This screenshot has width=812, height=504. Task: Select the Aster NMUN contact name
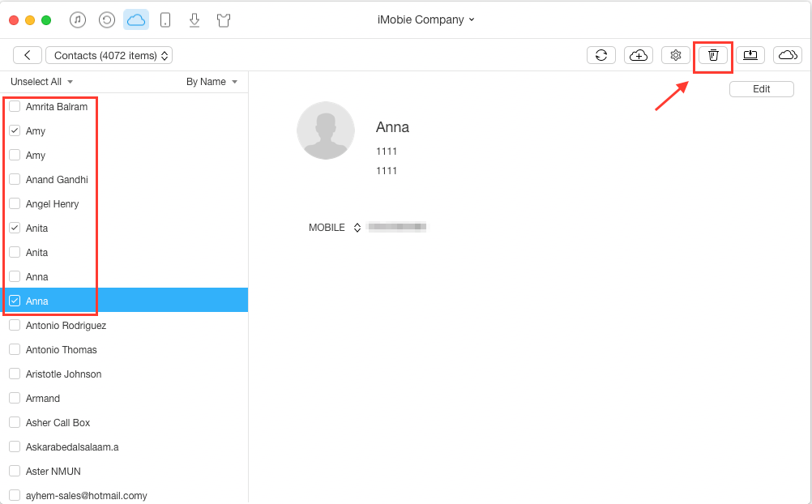(x=53, y=472)
